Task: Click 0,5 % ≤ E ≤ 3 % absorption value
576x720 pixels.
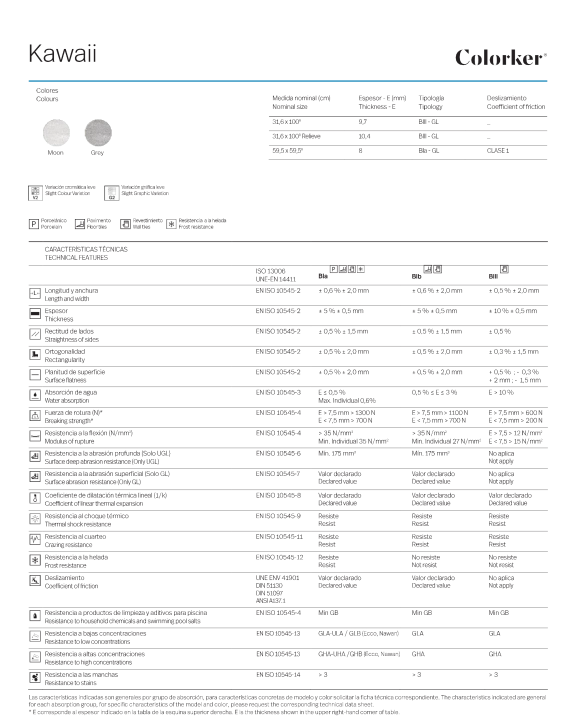Action: click(434, 393)
